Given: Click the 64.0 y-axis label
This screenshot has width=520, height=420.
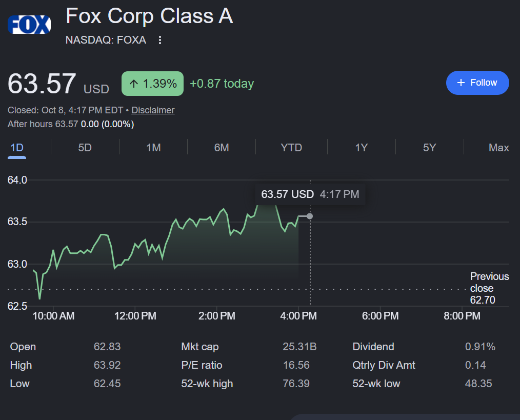Looking at the screenshot, I should [17, 180].
